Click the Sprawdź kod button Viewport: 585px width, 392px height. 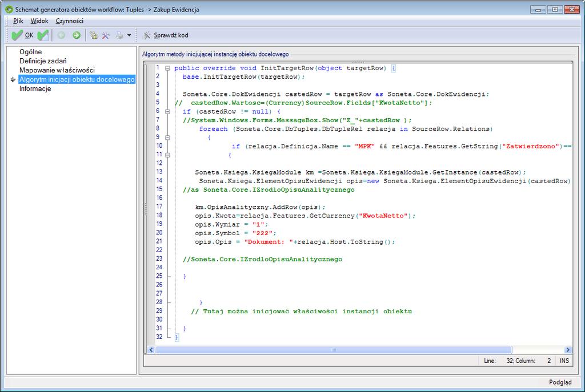(166, 35)
